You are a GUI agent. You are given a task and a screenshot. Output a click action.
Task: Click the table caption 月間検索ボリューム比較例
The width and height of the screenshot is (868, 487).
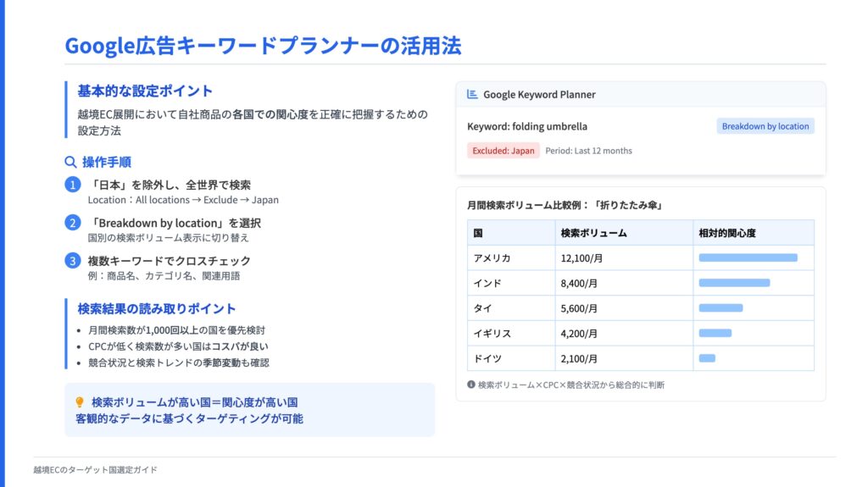[x=565, y=205]
